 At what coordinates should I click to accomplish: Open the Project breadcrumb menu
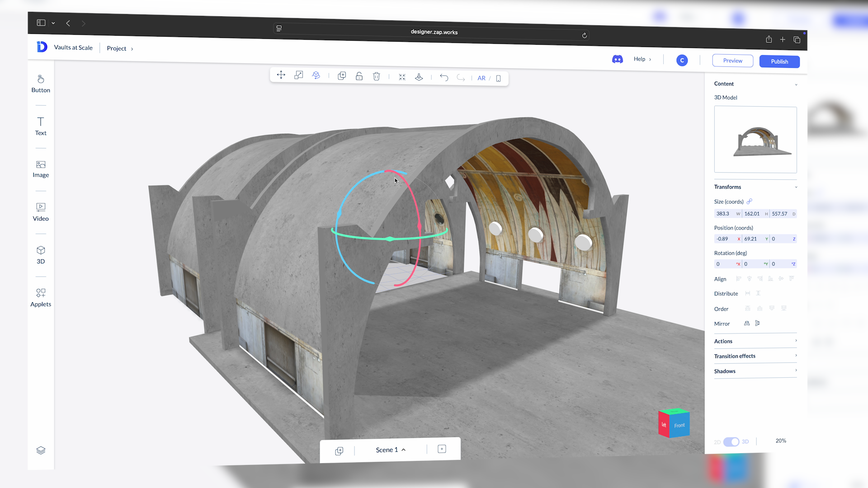pyautogui.click(x=120, y=48)
